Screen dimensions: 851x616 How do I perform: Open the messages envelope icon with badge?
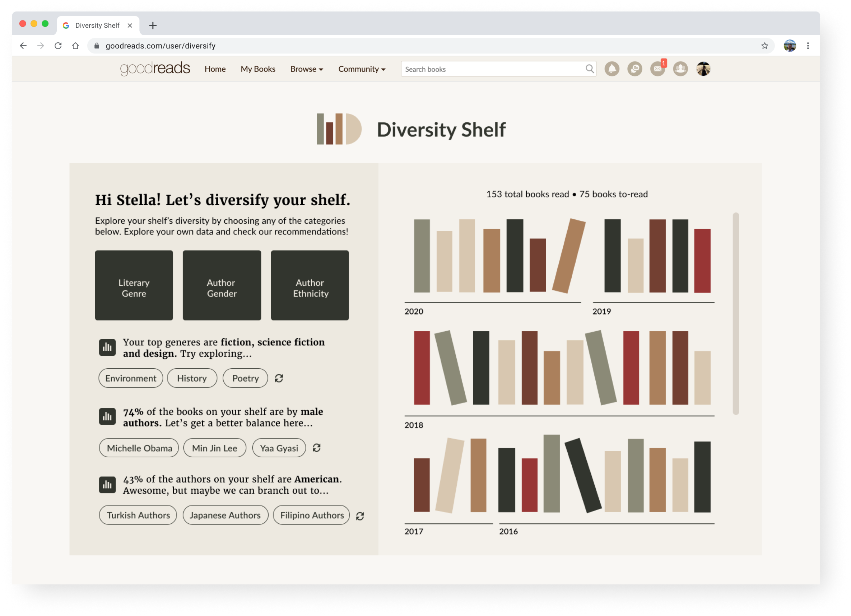click(x=657, y=69)
